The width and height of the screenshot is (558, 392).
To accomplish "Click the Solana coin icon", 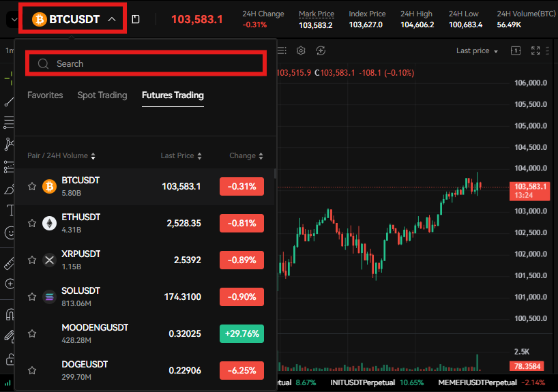I will tap(50, 297).
